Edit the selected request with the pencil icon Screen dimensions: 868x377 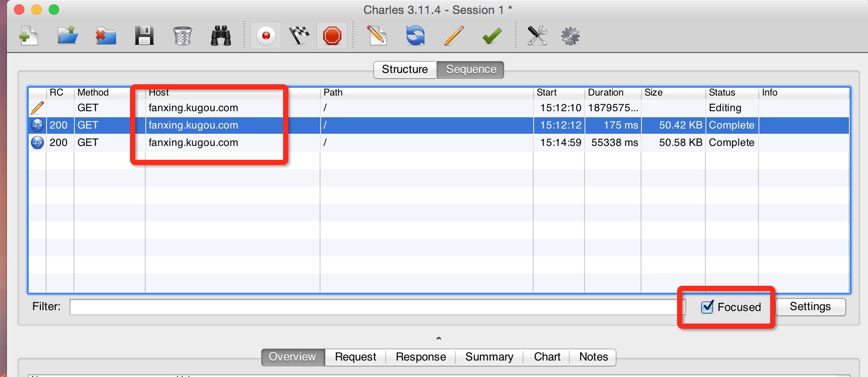point(454,36)
